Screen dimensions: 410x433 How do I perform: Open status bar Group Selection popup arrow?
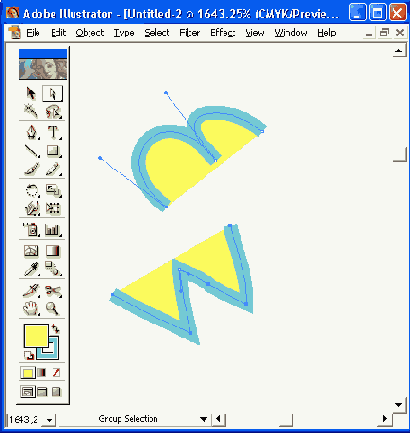pyautogui.click(x=203, y=419)
